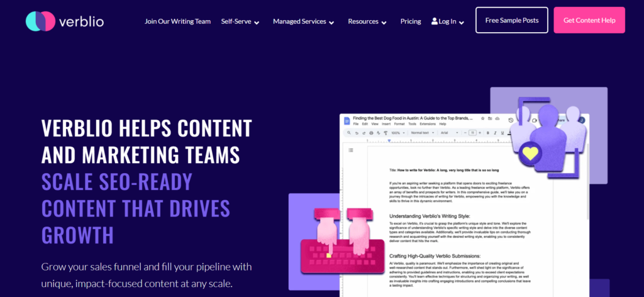644x297 pixels.
Task: Click the decrease font size minus button
Action: click(465, 133)
